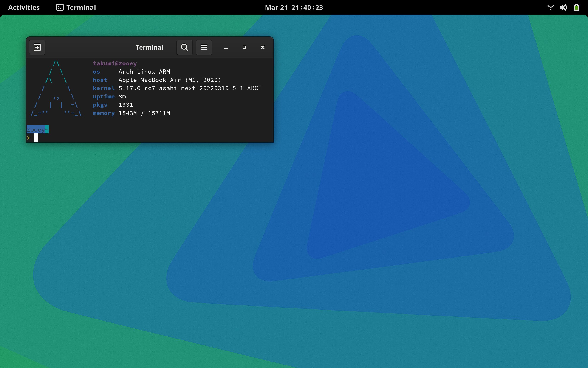Image resolution: width=588 pixels, height=368 pixels.
Task: Click the Wi-Fi status icon
Action: point(551,7)
